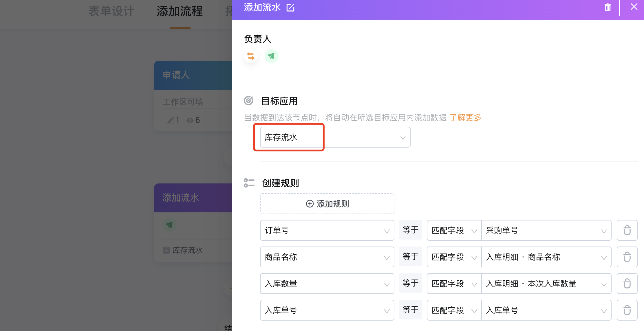The width and height of the screenshot is (644, 331).
Task: Open the 订单号 field dropdown
Action: [327, 230]
